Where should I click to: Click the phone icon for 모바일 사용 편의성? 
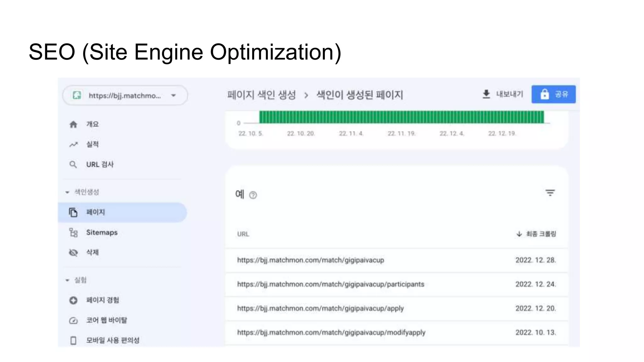click(x=73, y=341)
